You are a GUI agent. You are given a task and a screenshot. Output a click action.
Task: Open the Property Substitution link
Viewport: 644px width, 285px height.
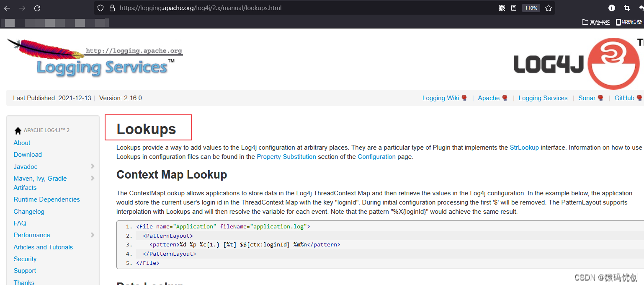point(286,157)
